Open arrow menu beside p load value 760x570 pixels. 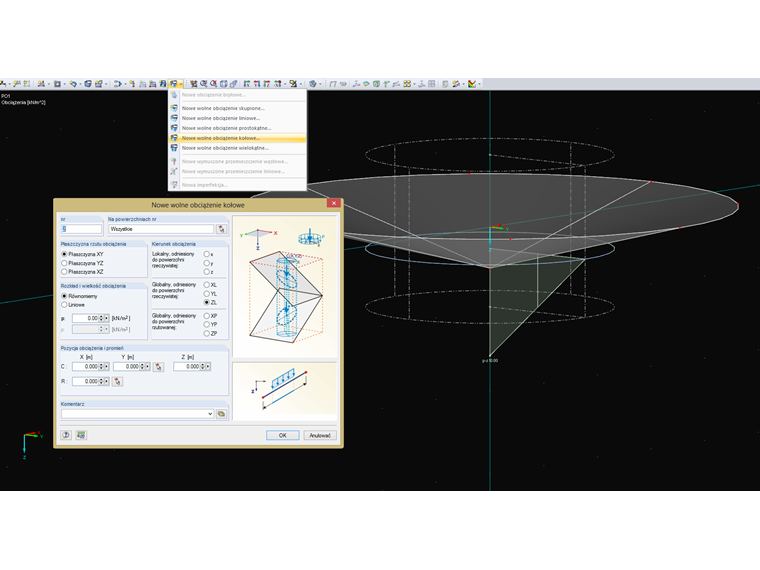point(107,318)
